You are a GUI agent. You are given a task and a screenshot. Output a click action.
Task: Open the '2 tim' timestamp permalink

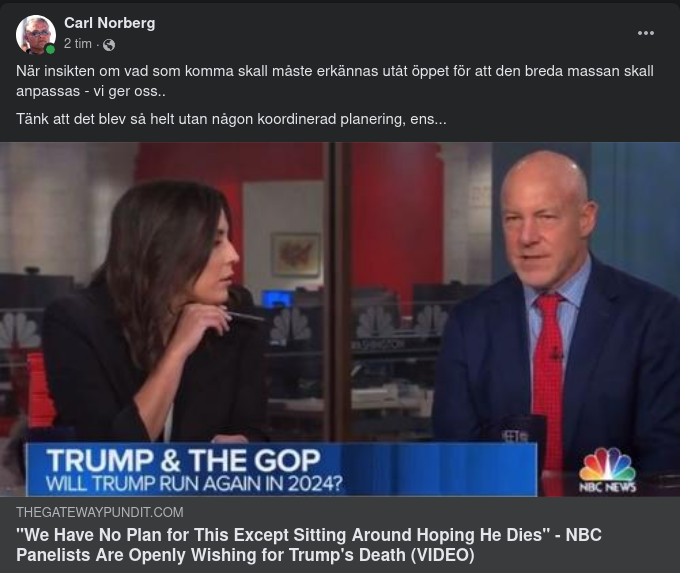coord(78,44)
